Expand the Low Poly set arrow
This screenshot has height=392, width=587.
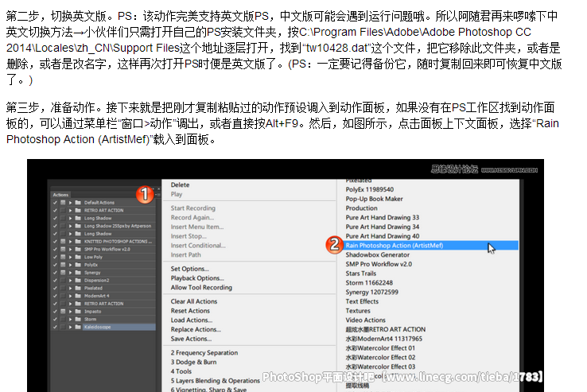tap(70, 257)
